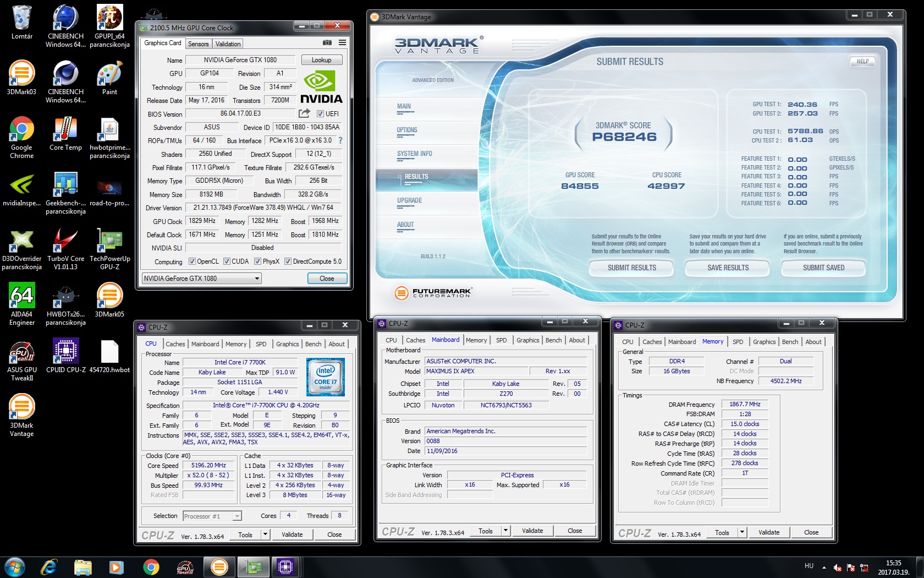The image size is (924, 578).
Task: Click the DRAM Frequency value 1867.7 MHz
Action: [x=745, y=404]
